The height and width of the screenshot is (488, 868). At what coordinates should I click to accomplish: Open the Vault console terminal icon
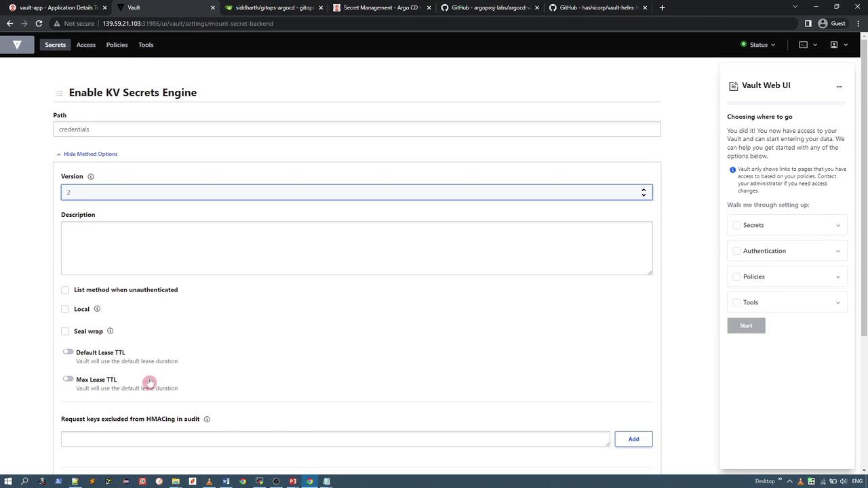(804, 45)
